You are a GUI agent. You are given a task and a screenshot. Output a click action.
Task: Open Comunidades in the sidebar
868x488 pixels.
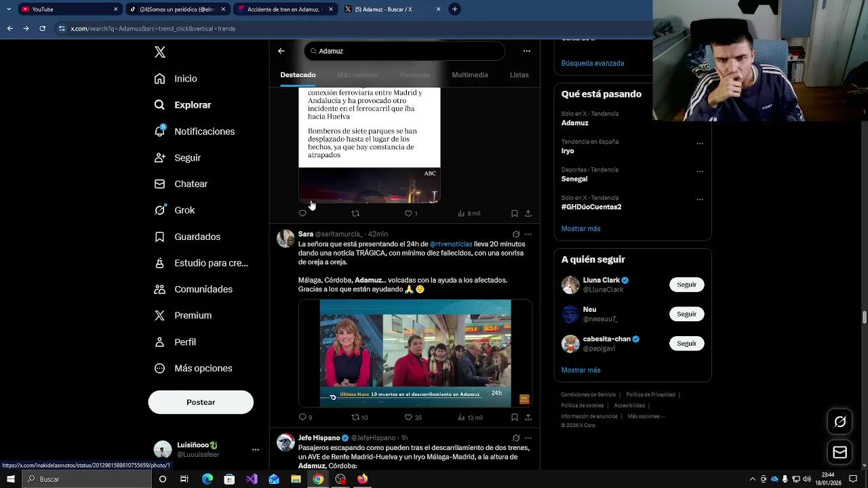(193, 289)
